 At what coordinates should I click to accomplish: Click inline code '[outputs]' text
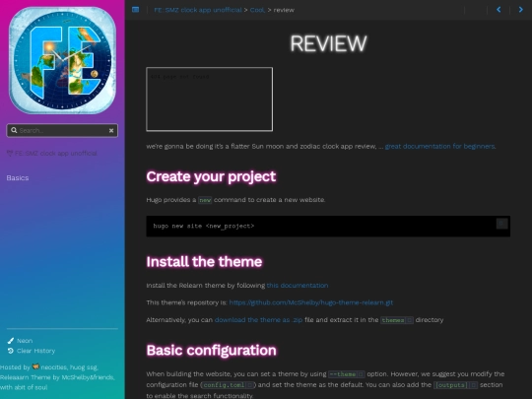[451, 385]
